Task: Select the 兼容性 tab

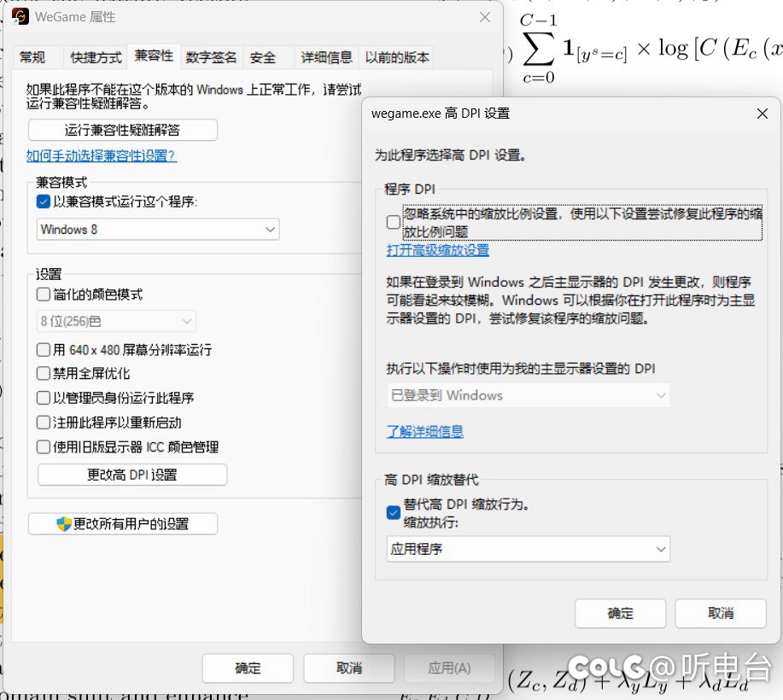Action: click(x=154, y=55)
